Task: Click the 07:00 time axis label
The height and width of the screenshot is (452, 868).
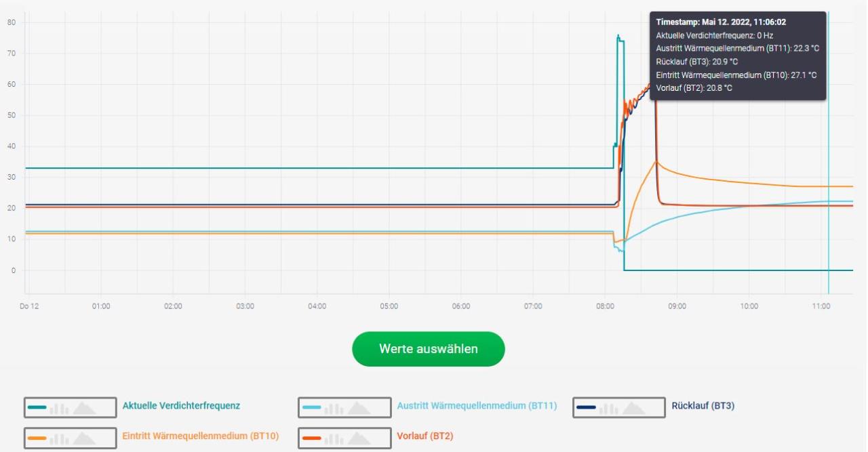Action: tap(533, 306)
